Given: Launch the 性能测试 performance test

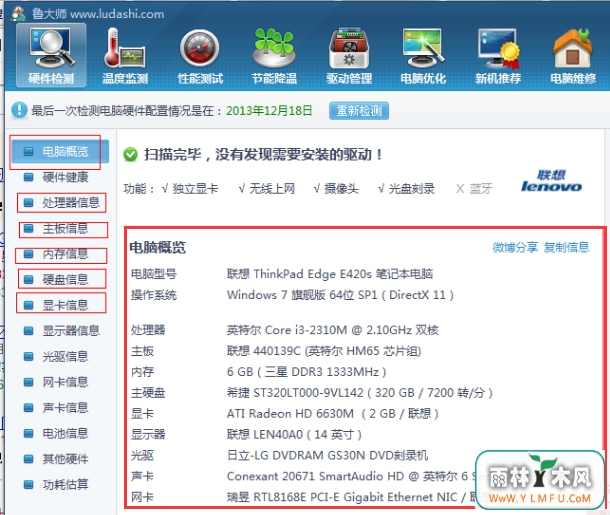Looking at the screenshot, I should pyautogui.click(x=200, y=55).
